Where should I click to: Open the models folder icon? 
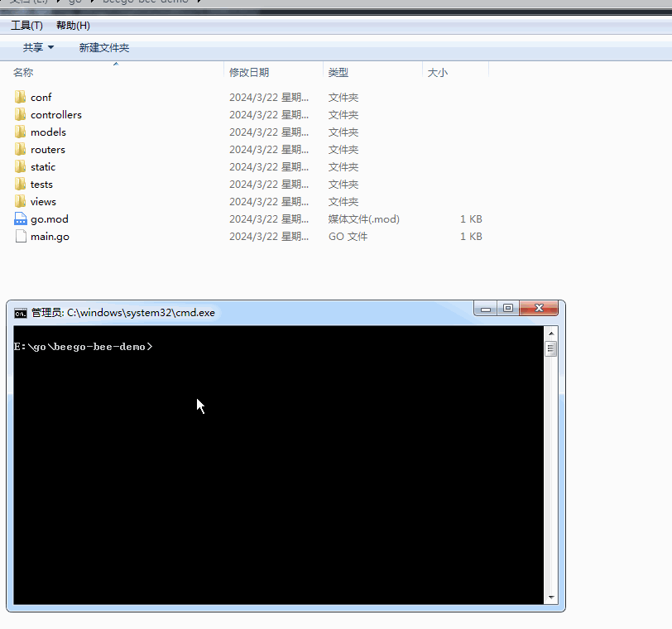(20, 132)
